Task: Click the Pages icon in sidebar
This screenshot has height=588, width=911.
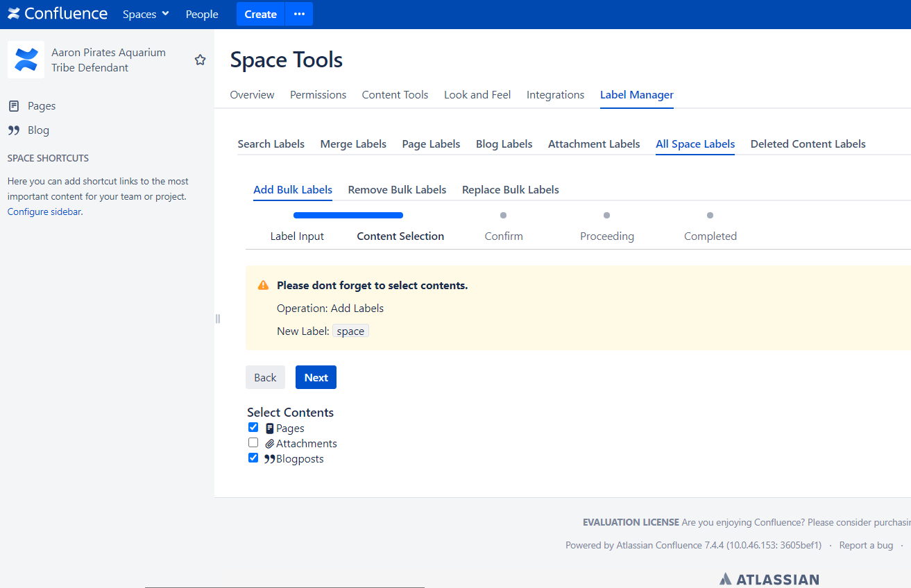Action: (x=13, y=106)
